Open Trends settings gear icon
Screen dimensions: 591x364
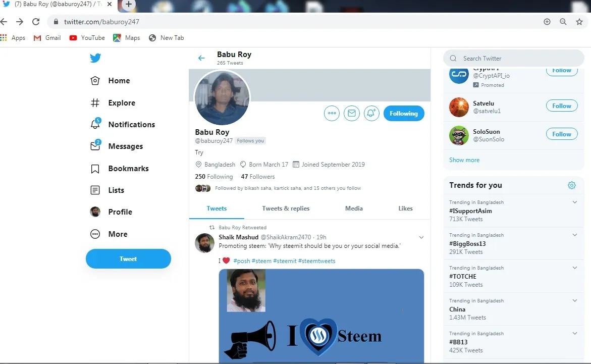[572, 185]
